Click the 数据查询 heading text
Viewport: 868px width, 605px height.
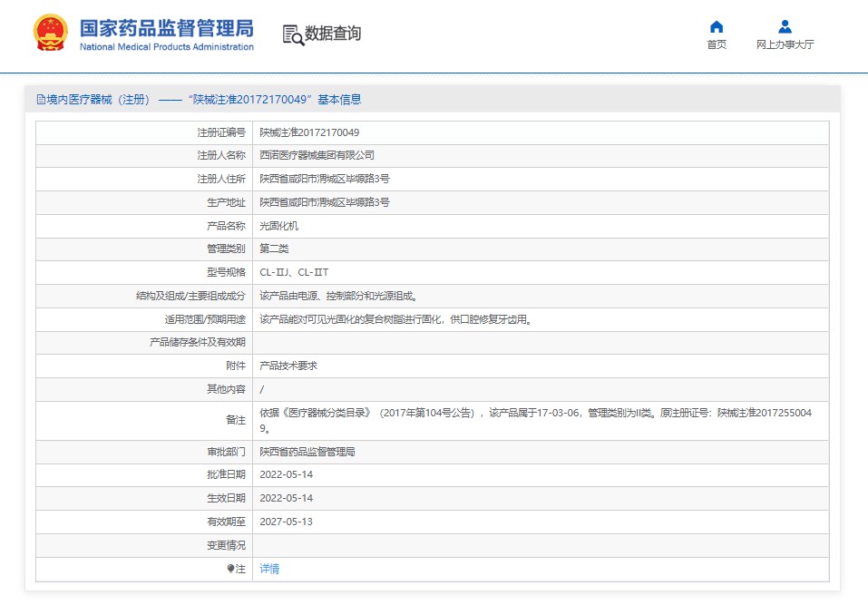pyautogui.click(x=333, y=34)
